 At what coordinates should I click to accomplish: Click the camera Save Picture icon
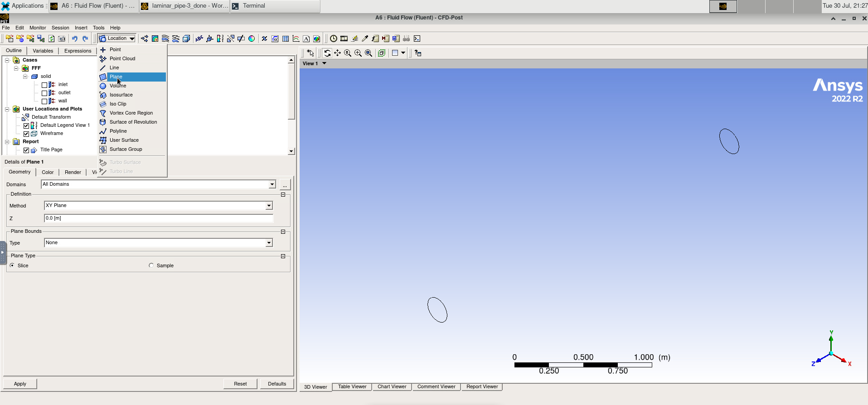point(62,39)
